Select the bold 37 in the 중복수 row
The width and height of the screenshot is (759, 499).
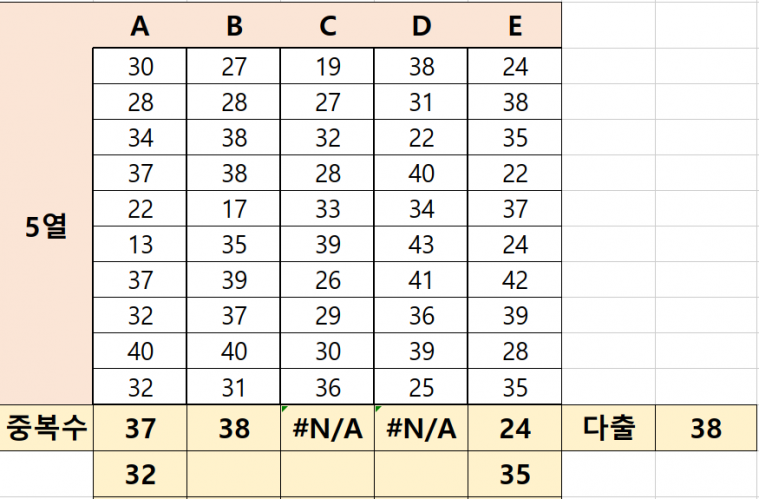click(140, 429)
